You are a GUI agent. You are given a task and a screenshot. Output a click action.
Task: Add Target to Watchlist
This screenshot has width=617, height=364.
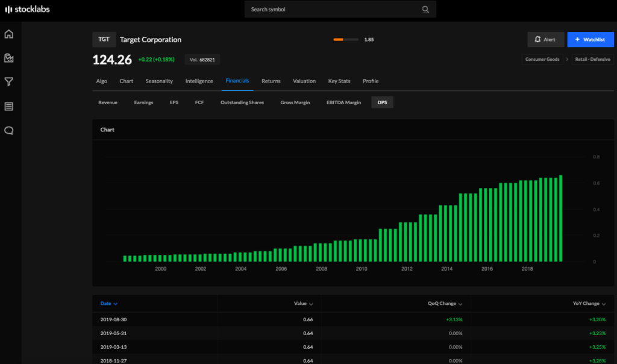pos(590,39)
